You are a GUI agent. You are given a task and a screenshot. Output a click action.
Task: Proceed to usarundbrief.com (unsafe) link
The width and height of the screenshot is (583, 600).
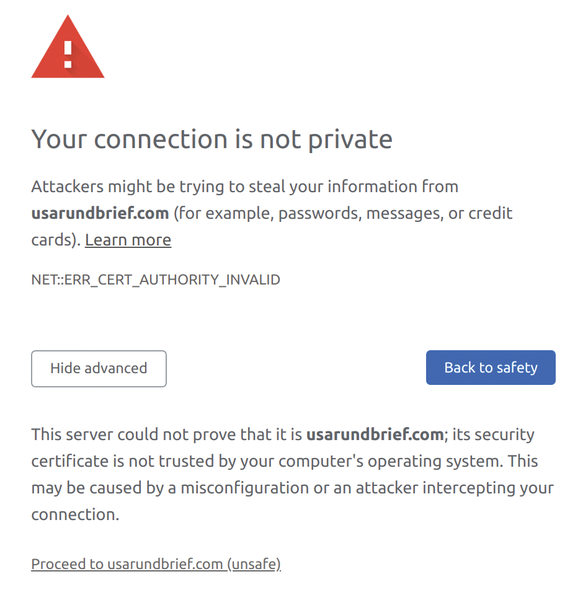pos(156,564)
